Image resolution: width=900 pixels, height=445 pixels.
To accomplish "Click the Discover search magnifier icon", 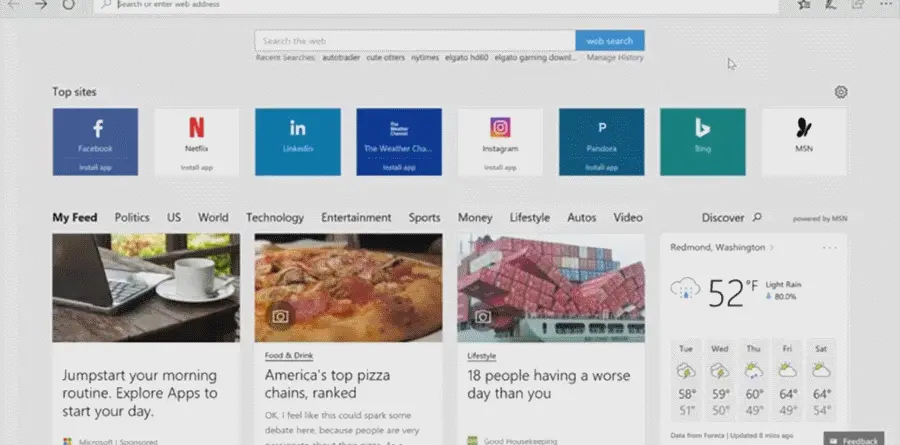I will click(x=757, y=217).
